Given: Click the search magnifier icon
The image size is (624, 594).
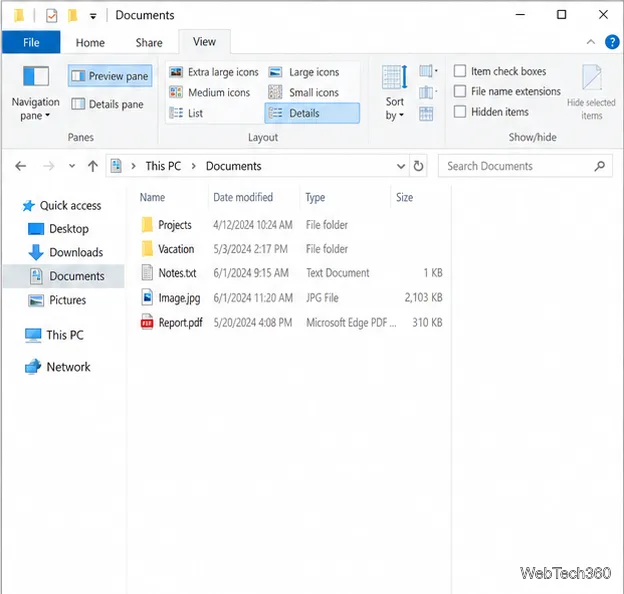Looking at the screenshot, I should 599,166.
